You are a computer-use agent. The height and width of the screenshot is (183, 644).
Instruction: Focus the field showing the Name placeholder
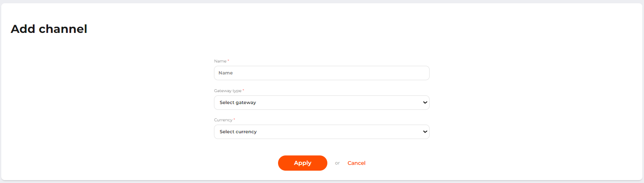point(322,73)
